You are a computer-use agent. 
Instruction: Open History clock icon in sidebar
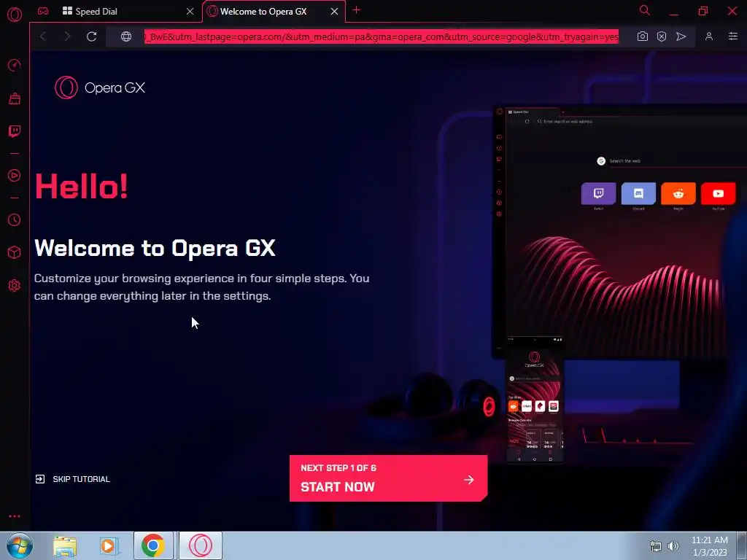(x=15, y=219)
